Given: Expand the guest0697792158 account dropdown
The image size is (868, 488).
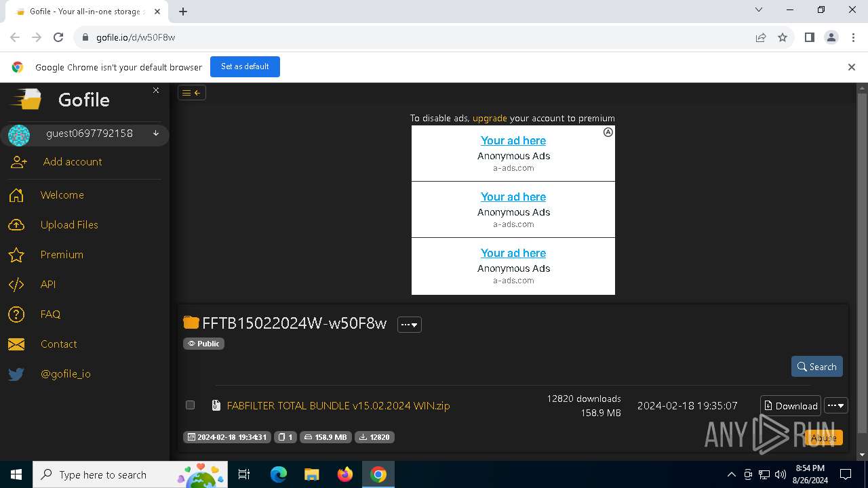Looking at the screenshot, I should (156, 134).
